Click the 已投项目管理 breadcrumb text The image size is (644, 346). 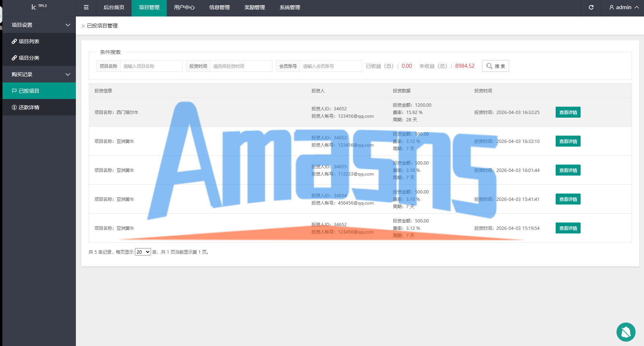coord(102,26)
